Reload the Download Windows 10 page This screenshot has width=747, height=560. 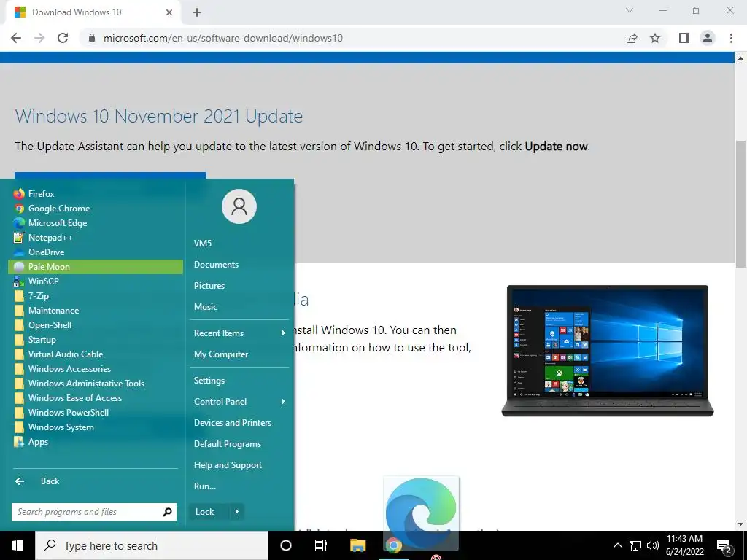63,38
